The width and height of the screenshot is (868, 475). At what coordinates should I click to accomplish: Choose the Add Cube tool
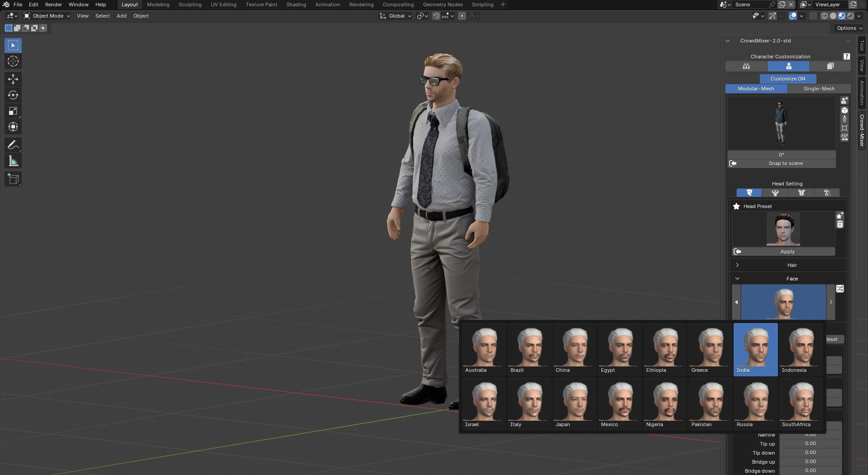pos(13,179)
